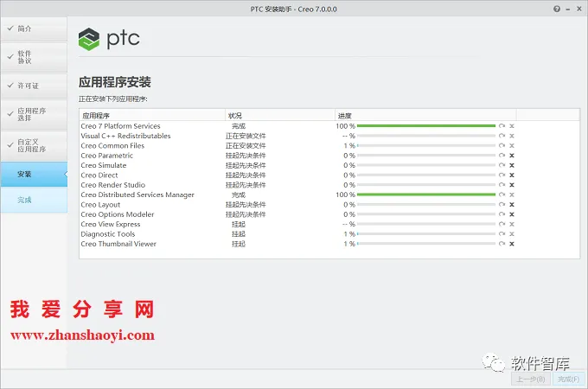Click the 上一步(B) button
The image size is (588, 389).
[x=531, y=379]
